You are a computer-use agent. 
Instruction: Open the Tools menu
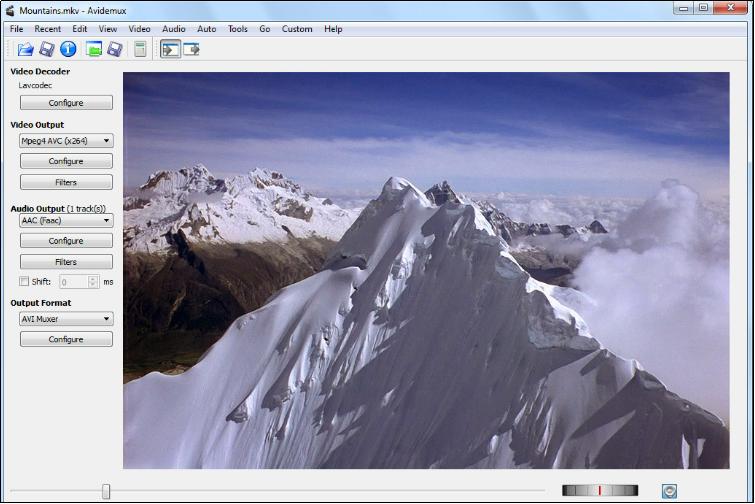[x=237, y=29]
